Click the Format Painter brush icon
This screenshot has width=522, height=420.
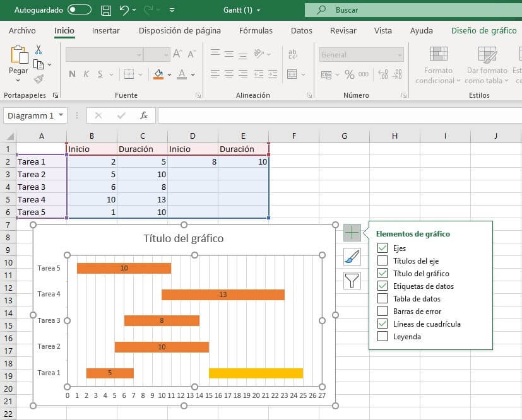(39, 79)
